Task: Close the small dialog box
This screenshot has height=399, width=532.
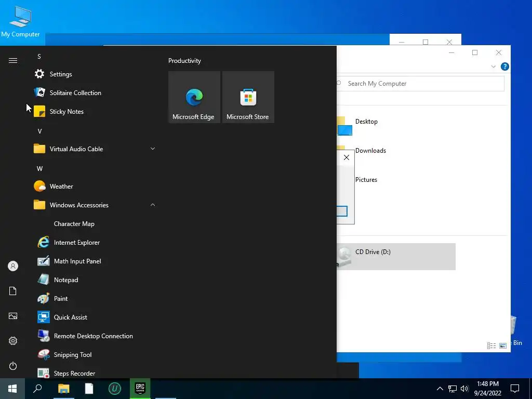Action: tap(347, 157)
